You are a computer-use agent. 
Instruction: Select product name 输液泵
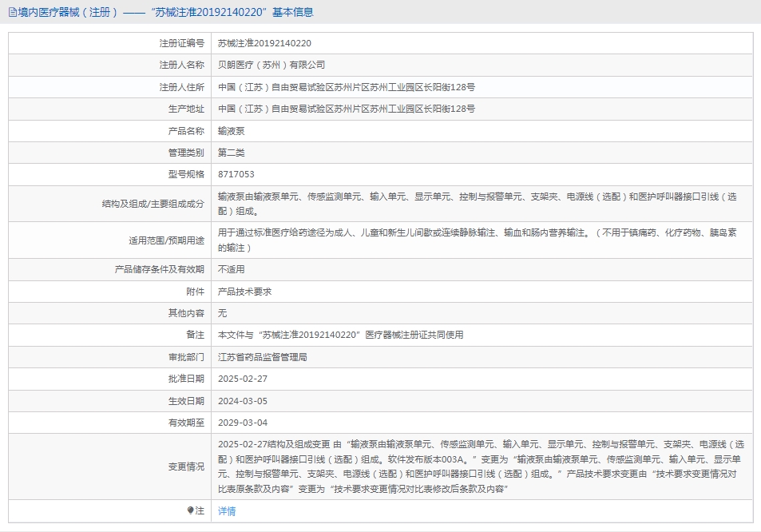pos(232,131)
